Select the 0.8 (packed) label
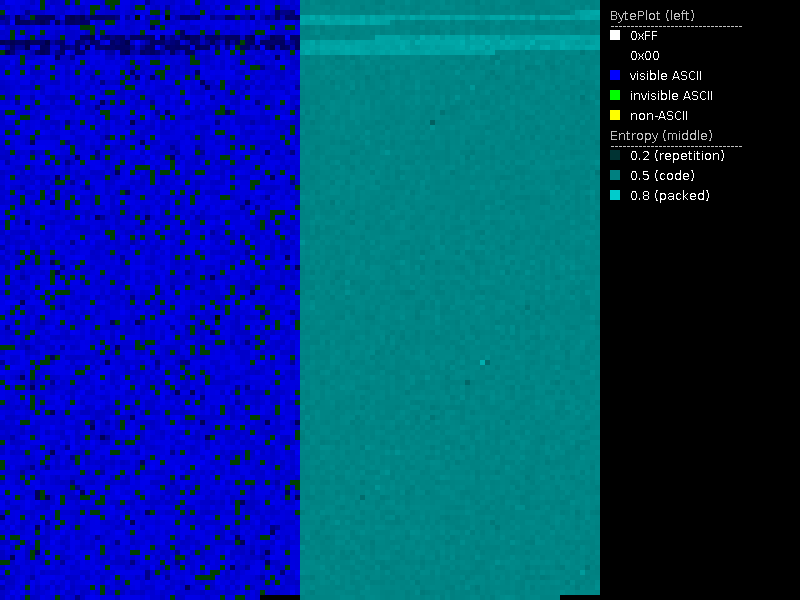 (669, 196)
